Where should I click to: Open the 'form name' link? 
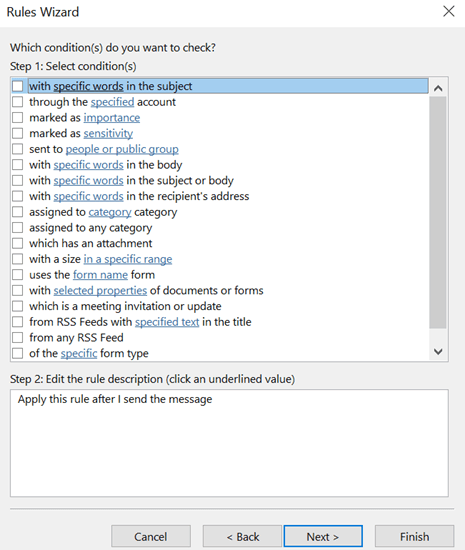coord(100,275)
